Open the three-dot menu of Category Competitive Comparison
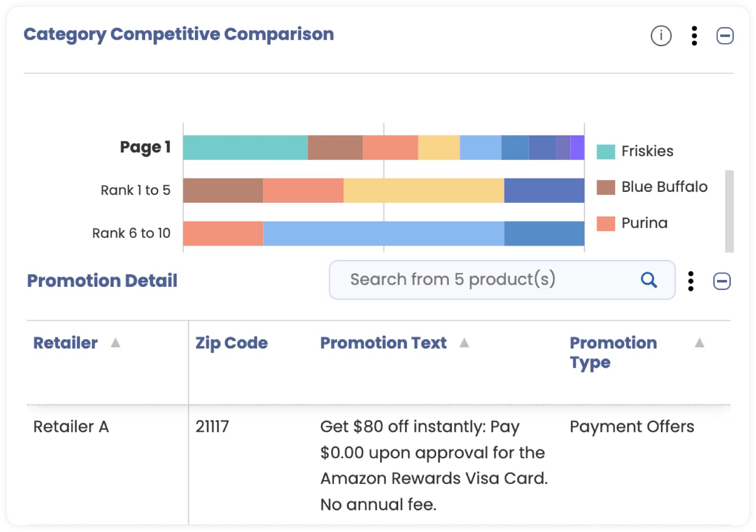This screenshot has width=756, height=532. click(694, 36)
